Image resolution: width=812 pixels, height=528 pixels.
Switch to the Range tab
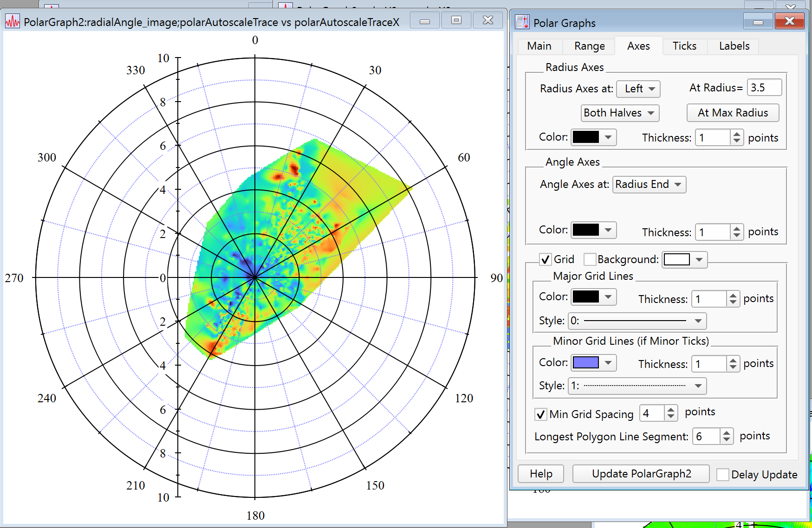coord(589,46)
